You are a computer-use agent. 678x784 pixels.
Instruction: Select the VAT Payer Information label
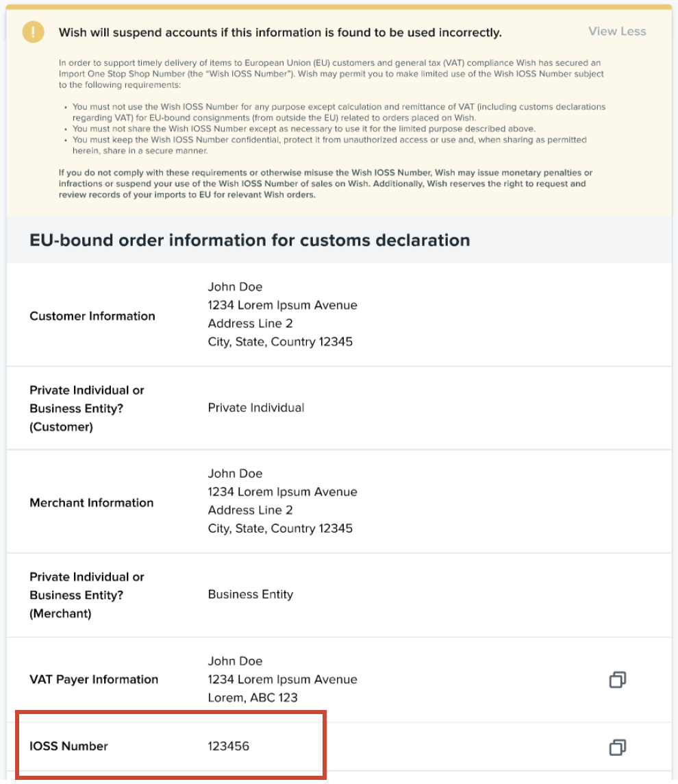point(94,679)
